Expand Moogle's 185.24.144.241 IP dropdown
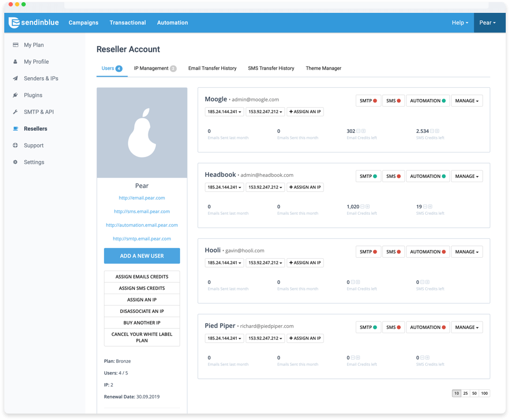Screen dimensions: 510x420 [224, 111]
